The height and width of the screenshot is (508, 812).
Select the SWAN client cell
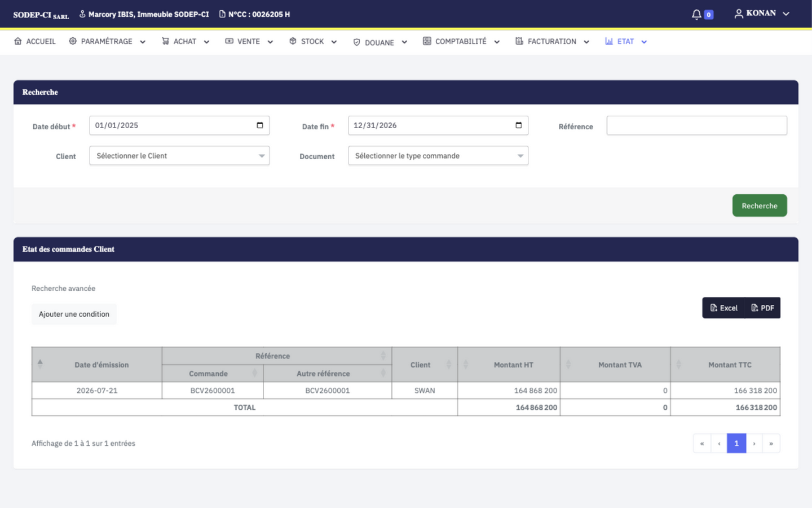click(425, 391)
